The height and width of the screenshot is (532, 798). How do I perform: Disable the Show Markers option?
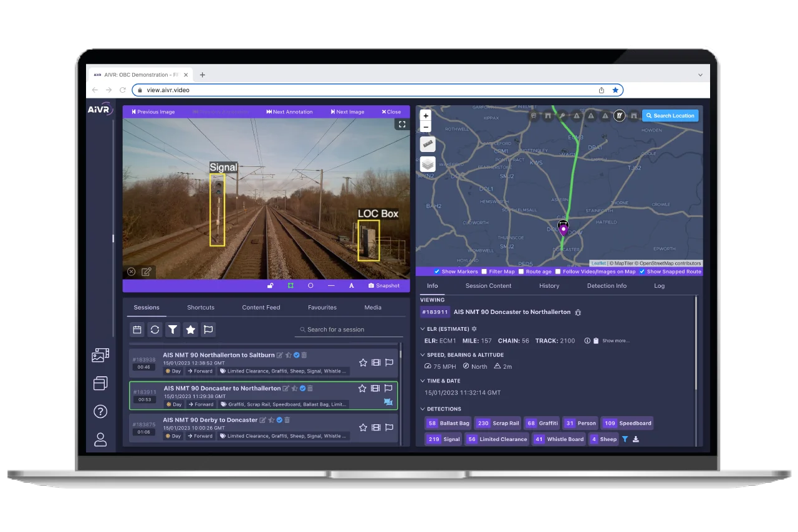click(436, 272)
